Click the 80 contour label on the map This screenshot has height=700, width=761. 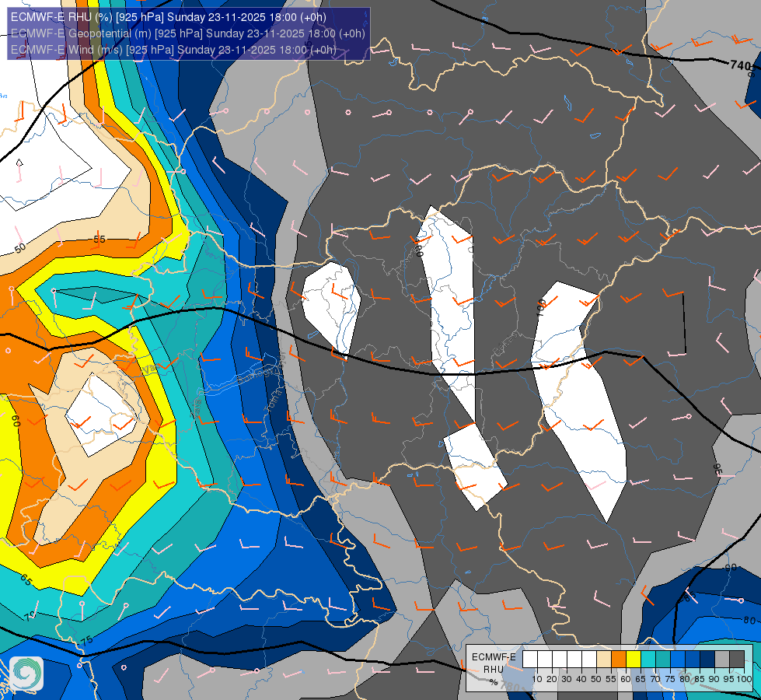[749, 621]
